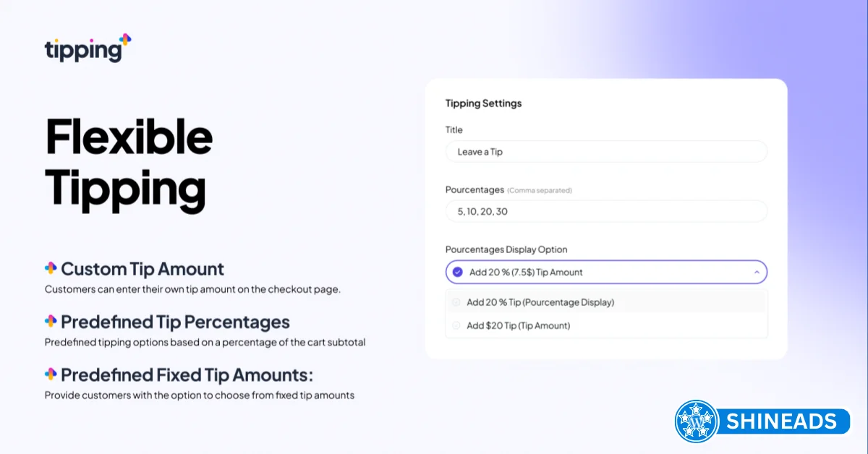Viewport: 868px width, 454px height.
Task: Click the Title field label
Action: 454,130
